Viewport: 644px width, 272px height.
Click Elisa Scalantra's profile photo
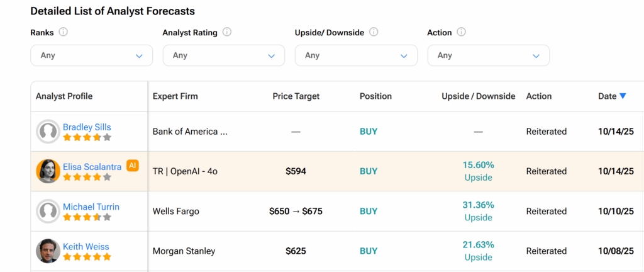(48, 171)
